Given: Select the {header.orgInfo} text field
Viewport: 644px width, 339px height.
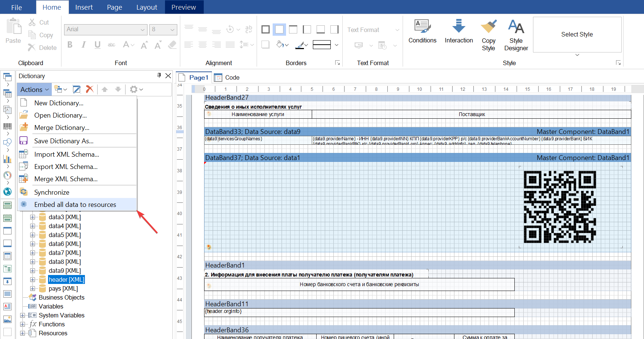Looking at the screenshot, I should (x=359, y=312).
